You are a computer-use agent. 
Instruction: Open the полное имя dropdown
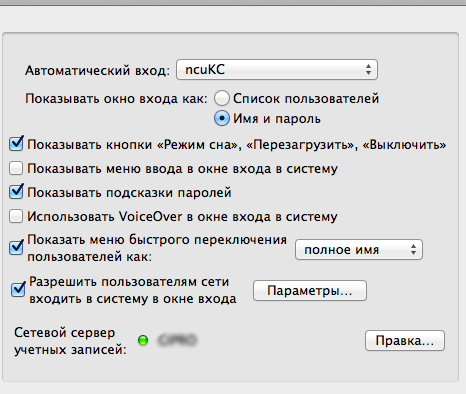359,249
